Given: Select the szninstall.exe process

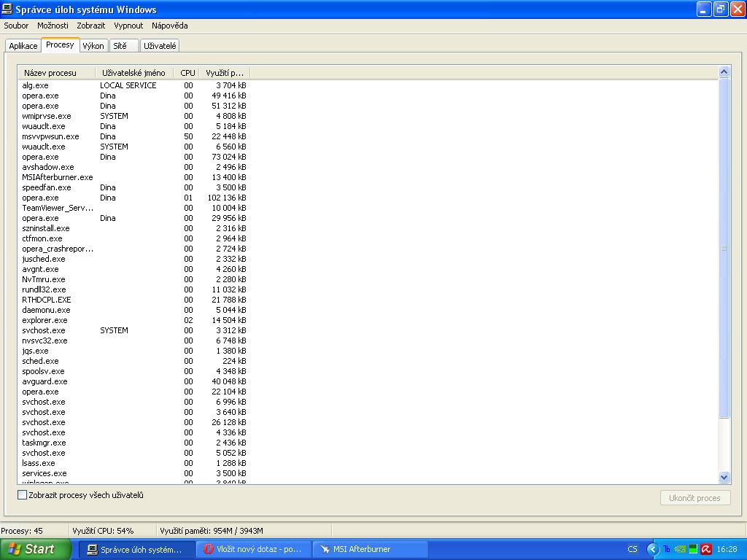Looking at the screenshot, I should [x=134, y=228].
